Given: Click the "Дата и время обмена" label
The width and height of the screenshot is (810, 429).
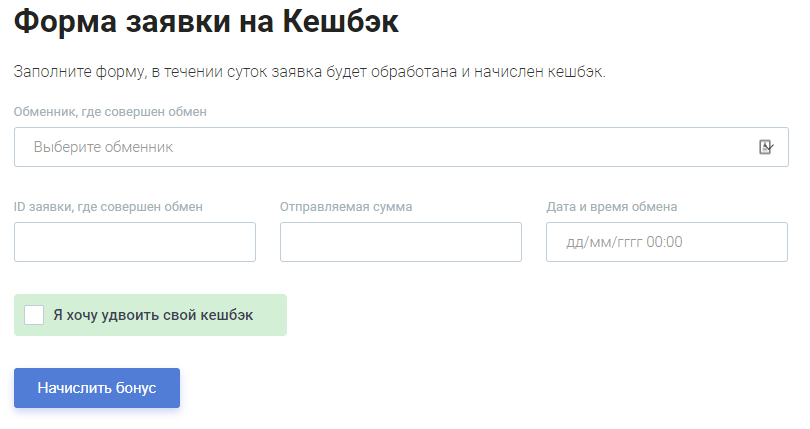Looking at the screenshot, I should tap(612, 207).
